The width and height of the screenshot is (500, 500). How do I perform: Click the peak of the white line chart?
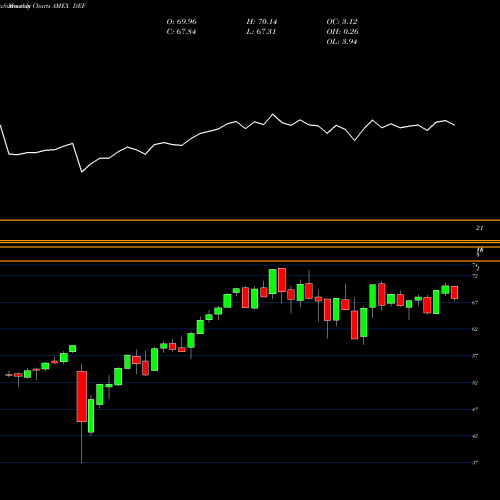pos(273,114)
